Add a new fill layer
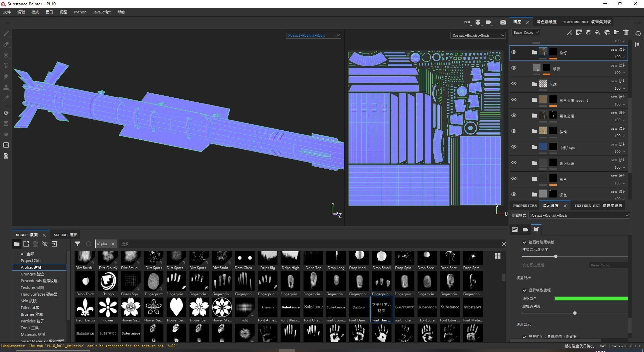This screenshot has height=352, width=644. (597, 32)
